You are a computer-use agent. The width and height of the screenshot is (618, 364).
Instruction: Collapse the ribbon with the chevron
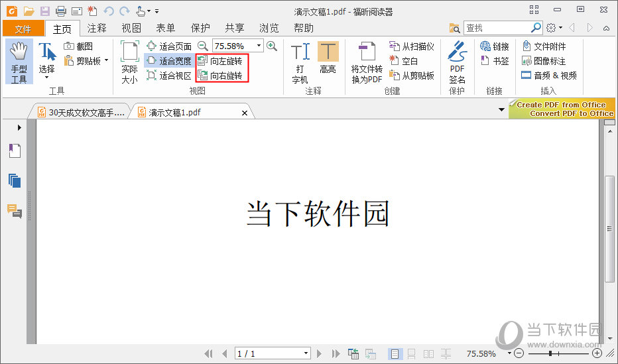(x=607, y=28)
